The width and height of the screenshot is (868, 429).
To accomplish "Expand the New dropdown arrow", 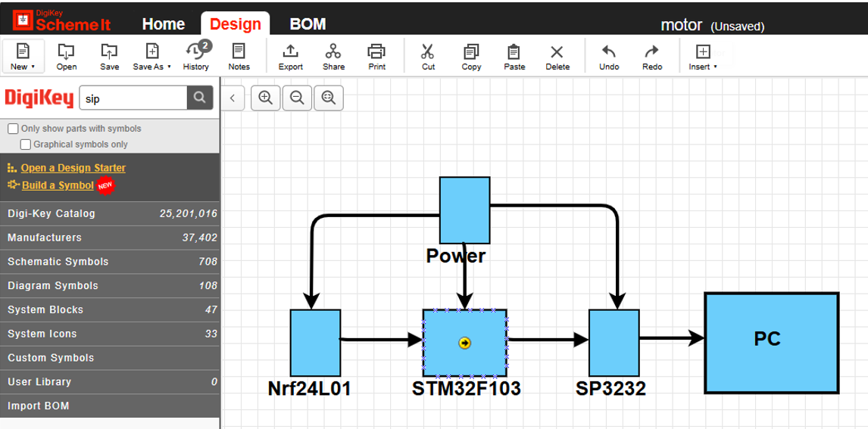I will pyautogui.click(x=33, y=67).
